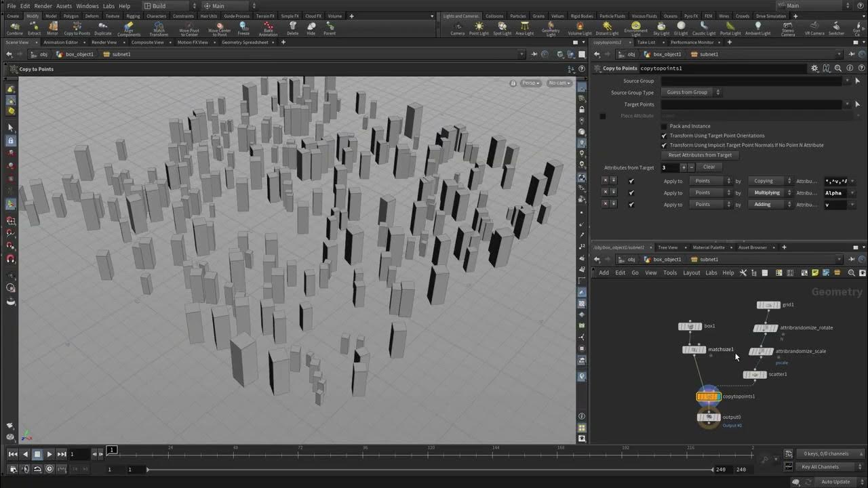Open the parameter pane gear menu
Screen dimensions: 868x488
point(814,68)
